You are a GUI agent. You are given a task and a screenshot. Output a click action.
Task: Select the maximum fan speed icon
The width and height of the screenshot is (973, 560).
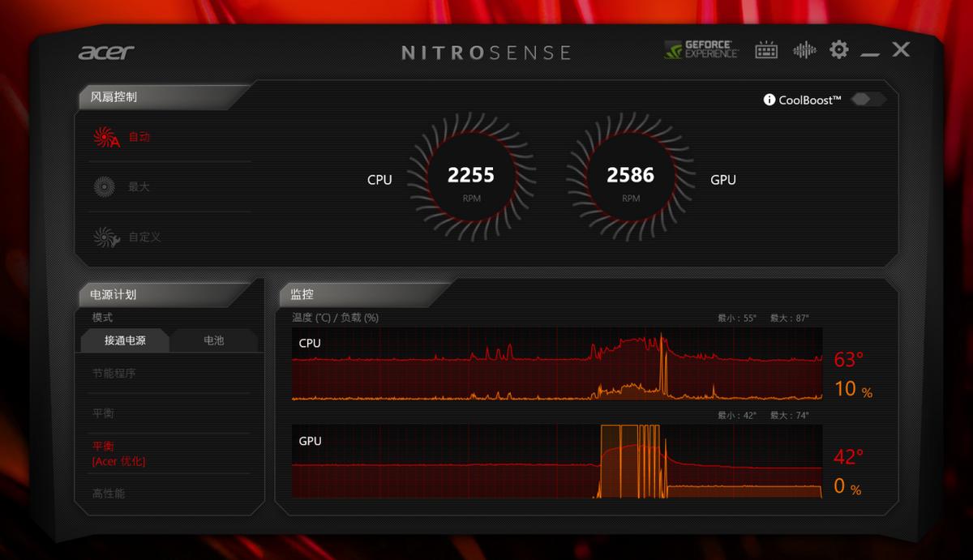pyautogui.click(x=105, y=186)
